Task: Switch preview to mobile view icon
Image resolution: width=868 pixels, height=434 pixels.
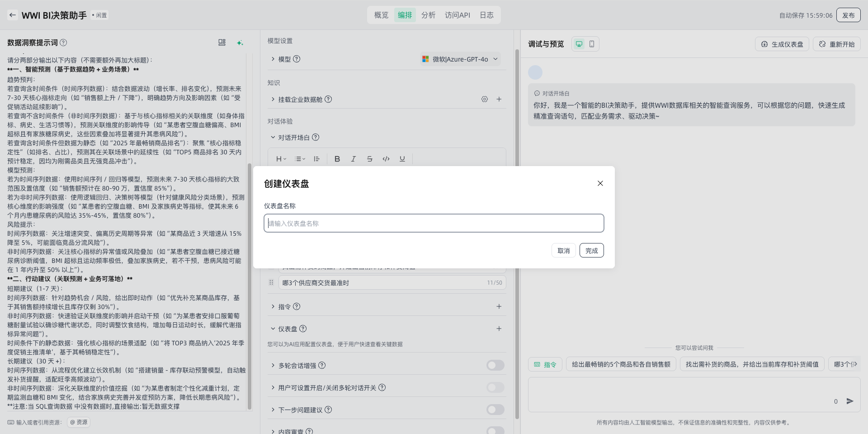Action: tap(592, 44)
